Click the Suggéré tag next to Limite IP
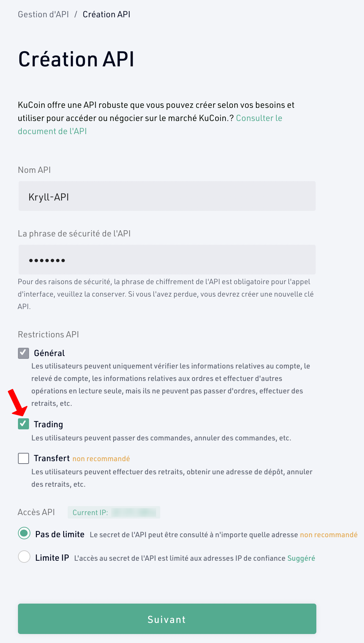Screen dimensions: 364x643 coord(301,558)
